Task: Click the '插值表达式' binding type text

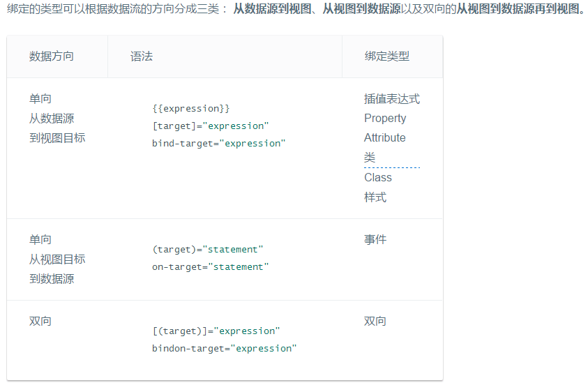Action: tap(392, 99)
